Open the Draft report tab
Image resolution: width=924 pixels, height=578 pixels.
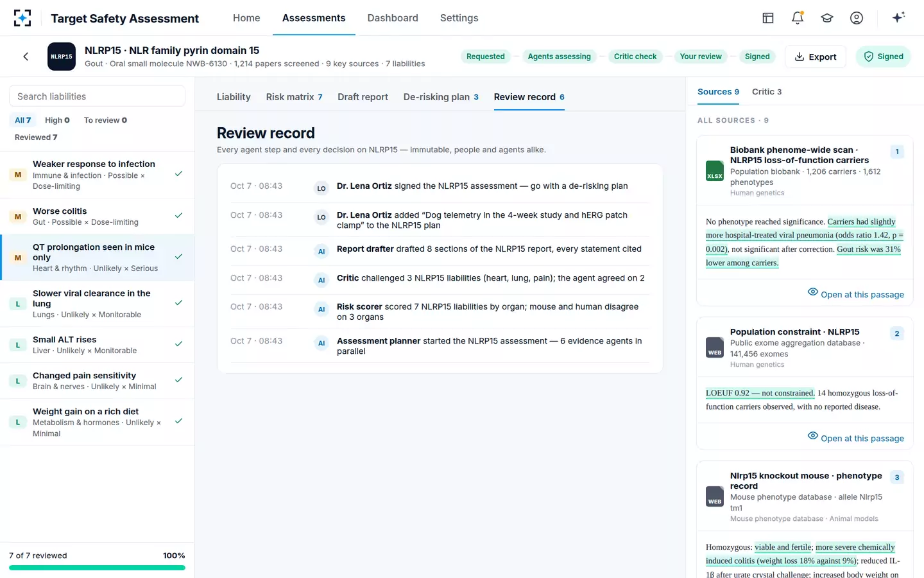[363, 97]
